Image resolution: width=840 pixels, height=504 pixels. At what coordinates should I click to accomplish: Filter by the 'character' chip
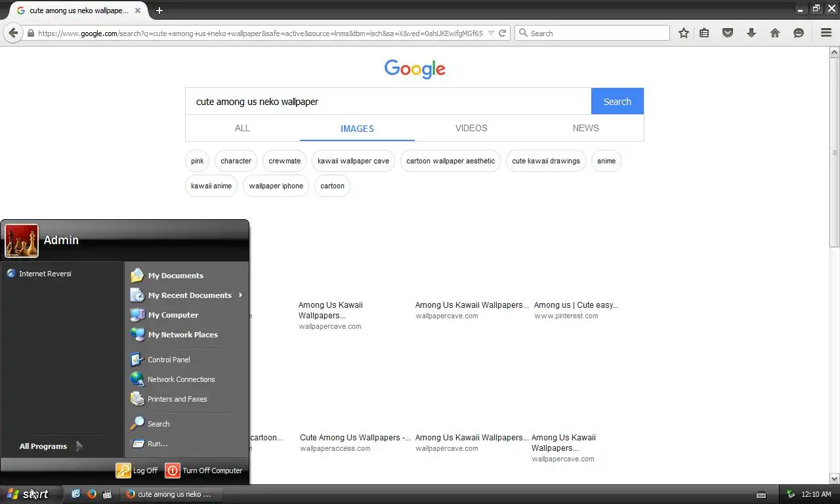click(x=236, y=161)
